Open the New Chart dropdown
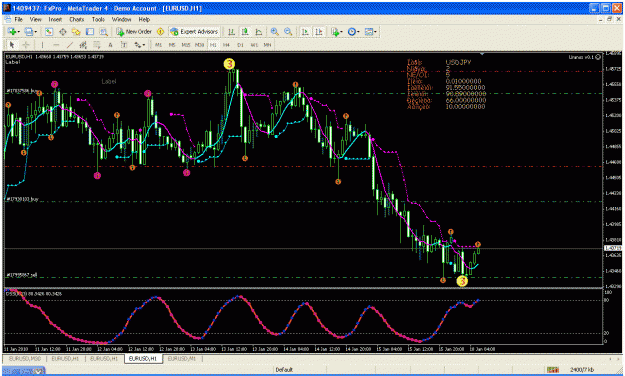 pos(14,32)
